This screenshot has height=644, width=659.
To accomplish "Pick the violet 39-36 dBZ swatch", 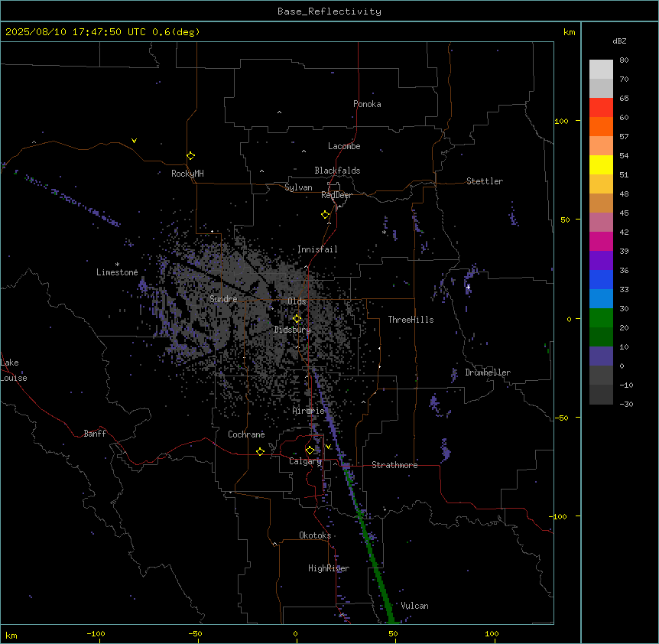I will [x=601, y=261].
